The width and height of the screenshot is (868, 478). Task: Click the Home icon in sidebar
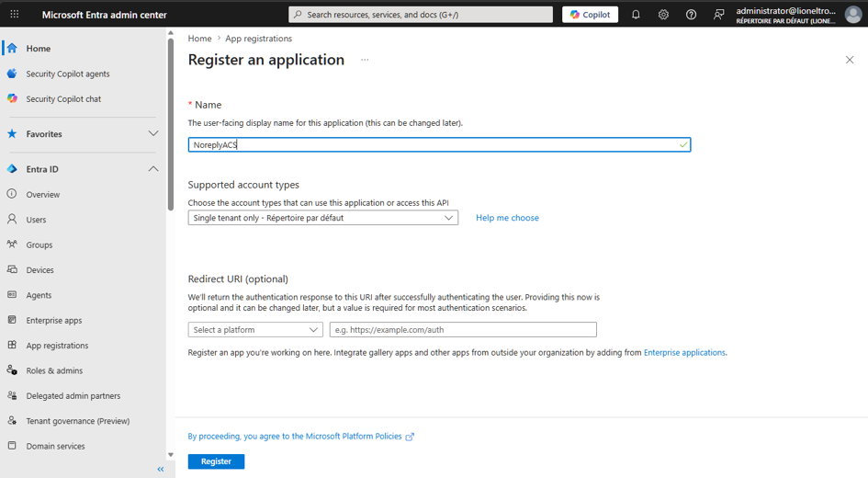[12, 48]
